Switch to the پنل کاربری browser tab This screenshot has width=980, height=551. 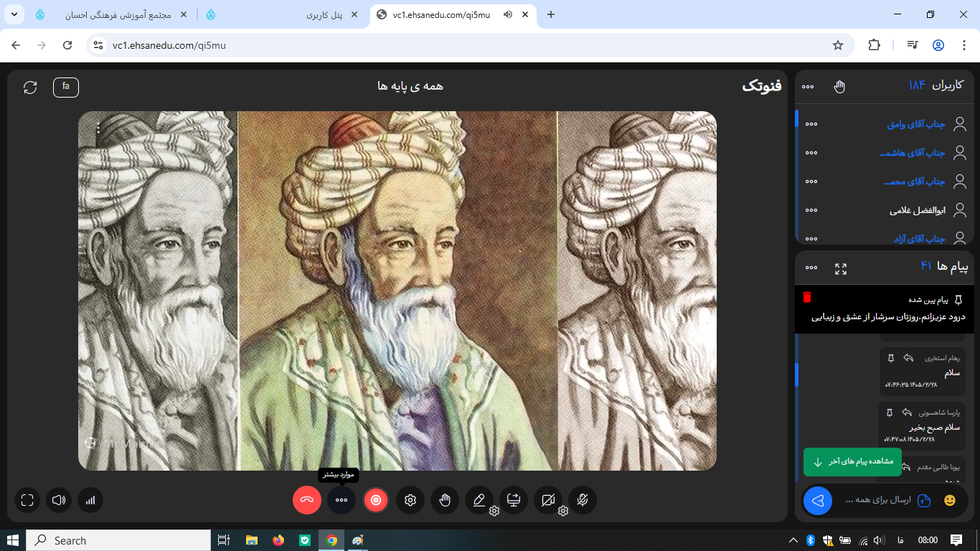click(x=283, y=14)
